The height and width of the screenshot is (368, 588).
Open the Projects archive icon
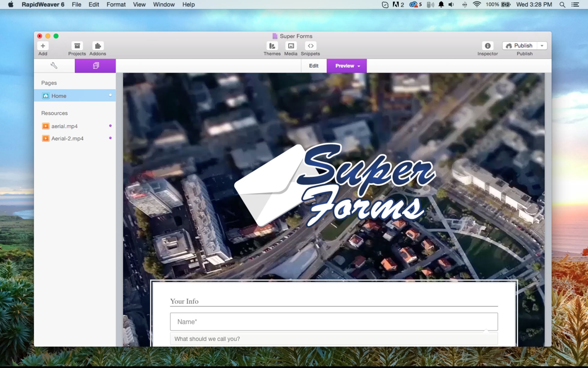(77, 46)
